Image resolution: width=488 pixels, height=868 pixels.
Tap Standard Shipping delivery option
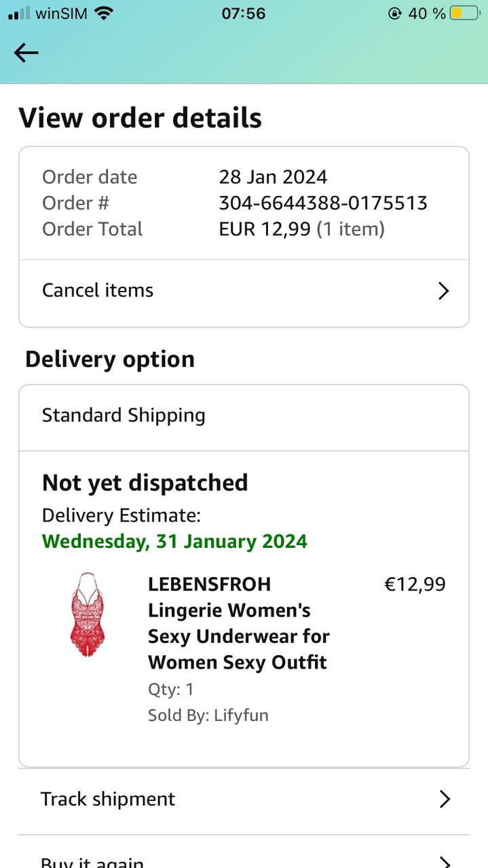[x=124, y=415]
